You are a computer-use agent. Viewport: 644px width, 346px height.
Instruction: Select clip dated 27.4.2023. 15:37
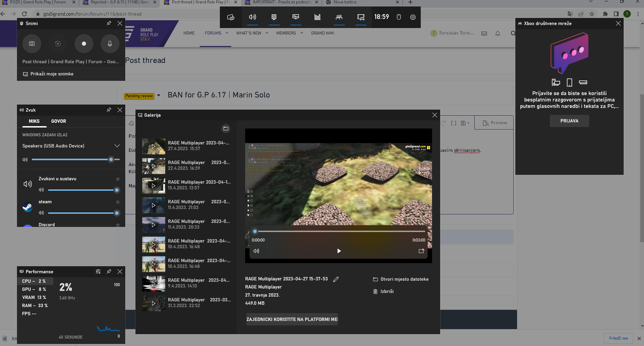(x=187, y=146)
